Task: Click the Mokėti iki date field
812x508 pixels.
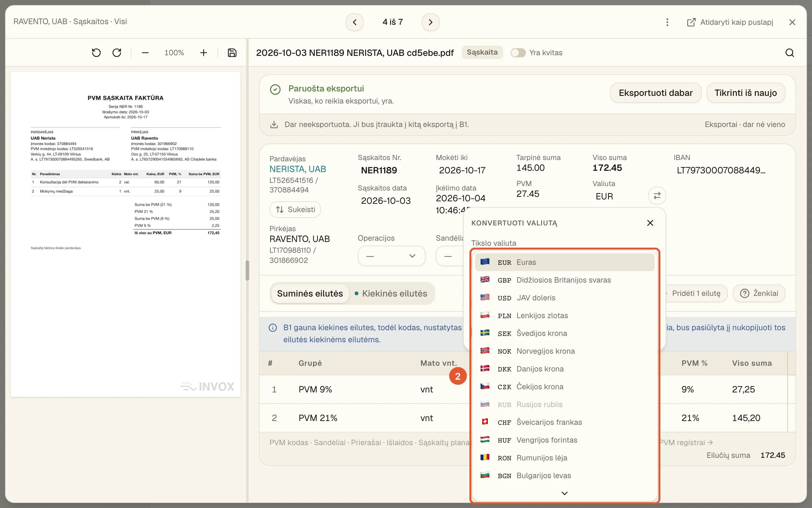Action: pos(462,170)
